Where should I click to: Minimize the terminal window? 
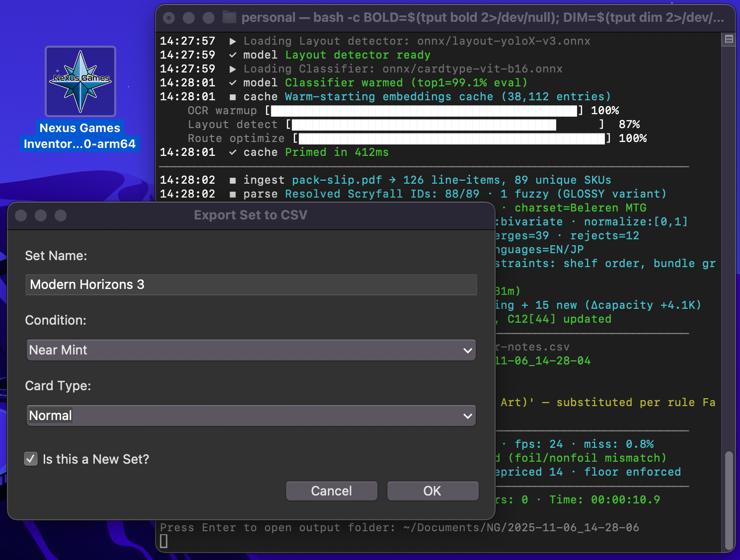click(x=189, y=18)
